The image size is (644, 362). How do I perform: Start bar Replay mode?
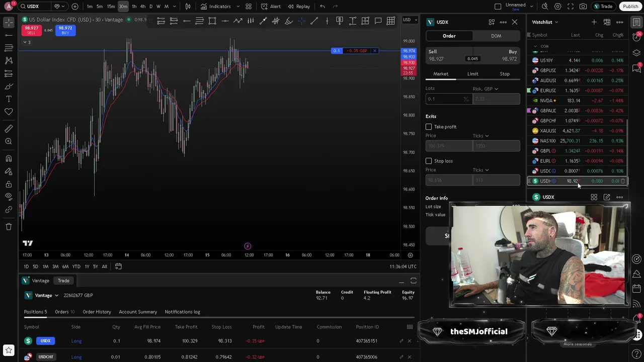[299, 7]
